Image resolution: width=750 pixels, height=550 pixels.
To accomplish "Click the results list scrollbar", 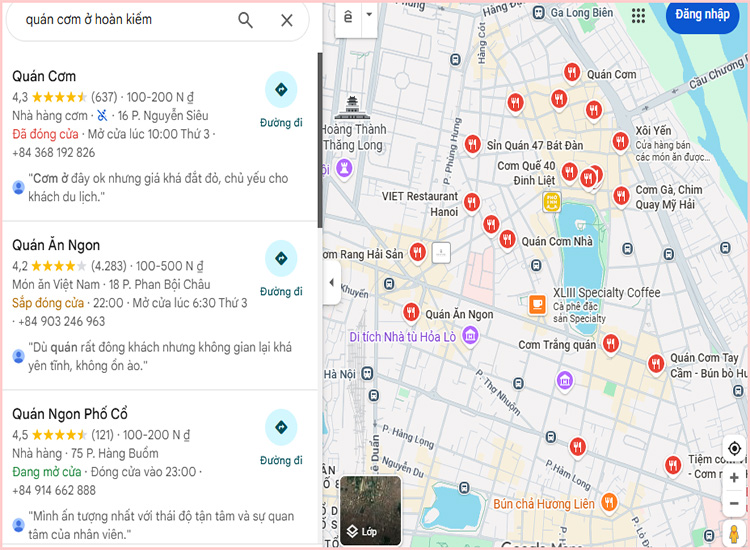I will [320, 140].
